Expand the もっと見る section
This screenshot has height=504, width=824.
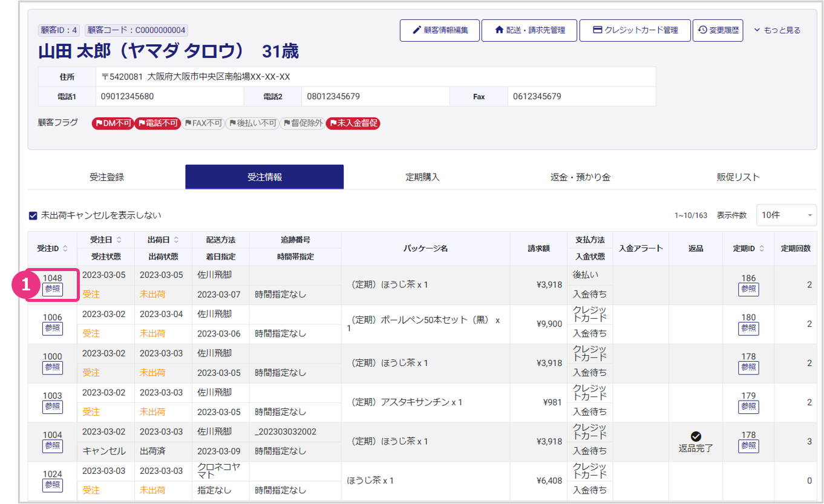(777, 30)
